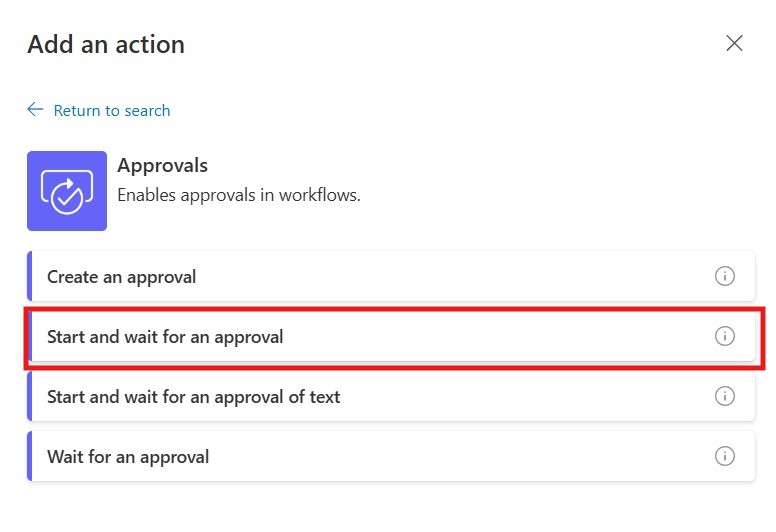Screen dimensions: 776x532
Task: Close the Add an action panel
Action: point(734,43)
